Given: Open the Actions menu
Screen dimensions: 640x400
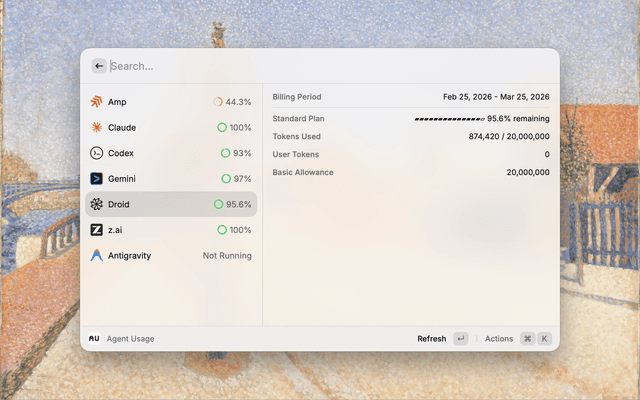Looking at the screenshot, I should click(499, 339).
